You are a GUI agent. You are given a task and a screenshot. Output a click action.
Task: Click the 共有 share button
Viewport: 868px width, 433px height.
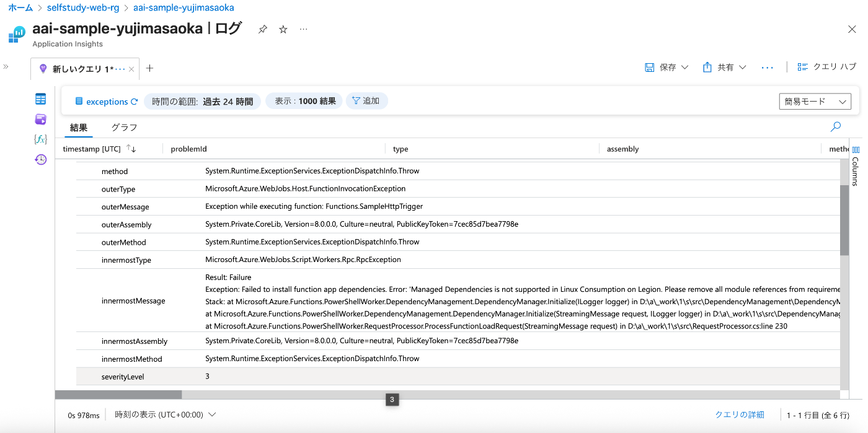tap(718, 67)
